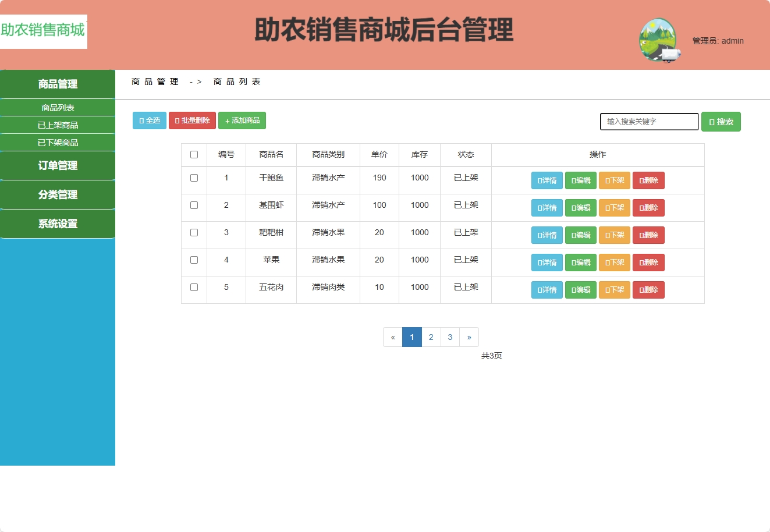
Task: Edit the 基围虾 product entry
Action: 580,207
